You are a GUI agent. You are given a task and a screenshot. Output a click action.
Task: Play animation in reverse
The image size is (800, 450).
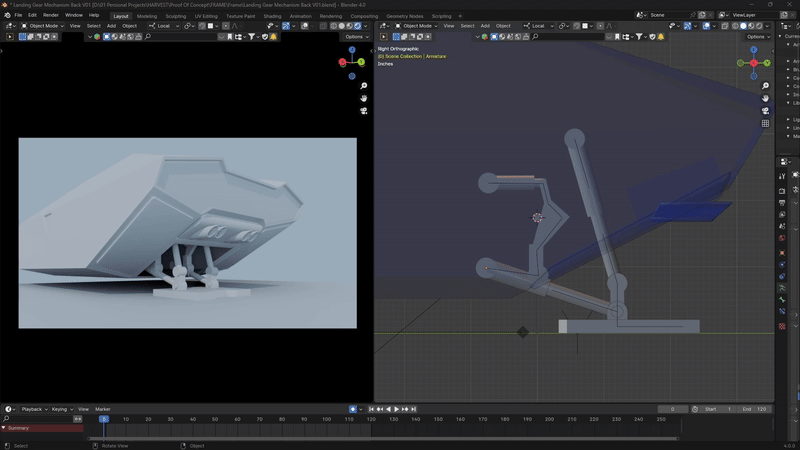click(388, 409)
